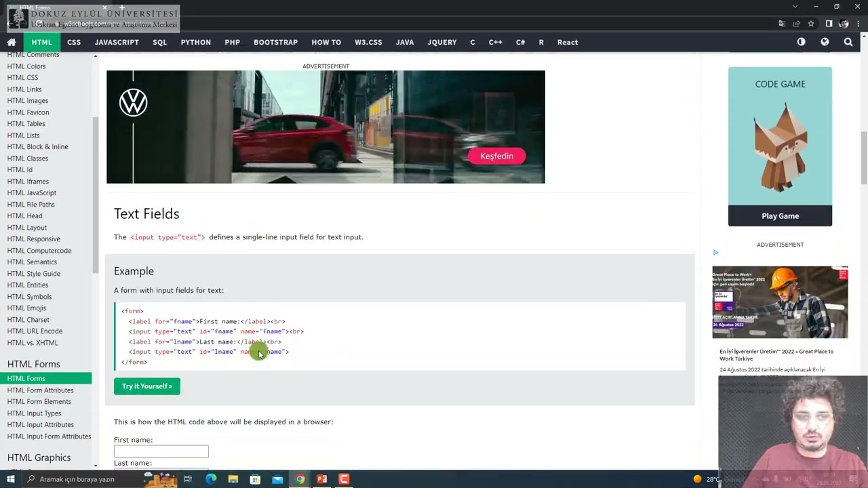Open the BOOTSTRAP tutorial tab
The height and width of the screenshot is (488, 868).
point(275,42)
